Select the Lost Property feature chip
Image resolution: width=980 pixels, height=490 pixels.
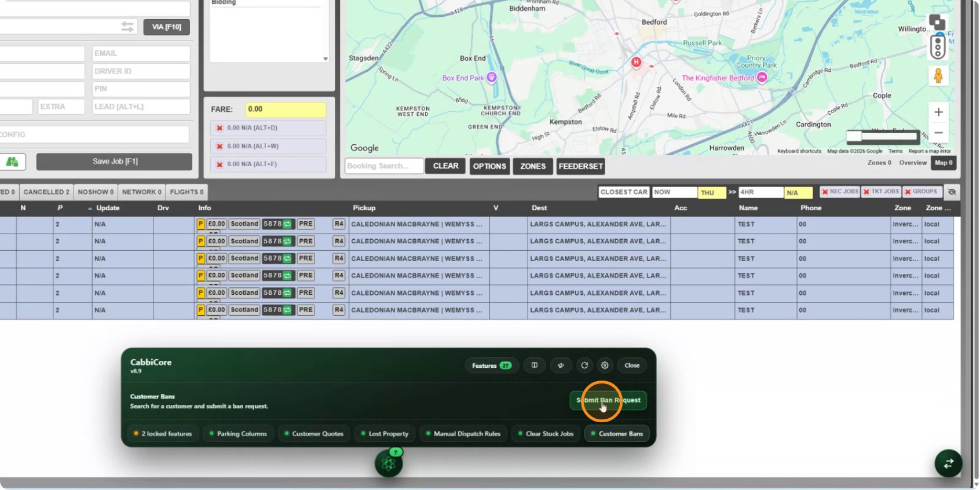click(385, 434)
